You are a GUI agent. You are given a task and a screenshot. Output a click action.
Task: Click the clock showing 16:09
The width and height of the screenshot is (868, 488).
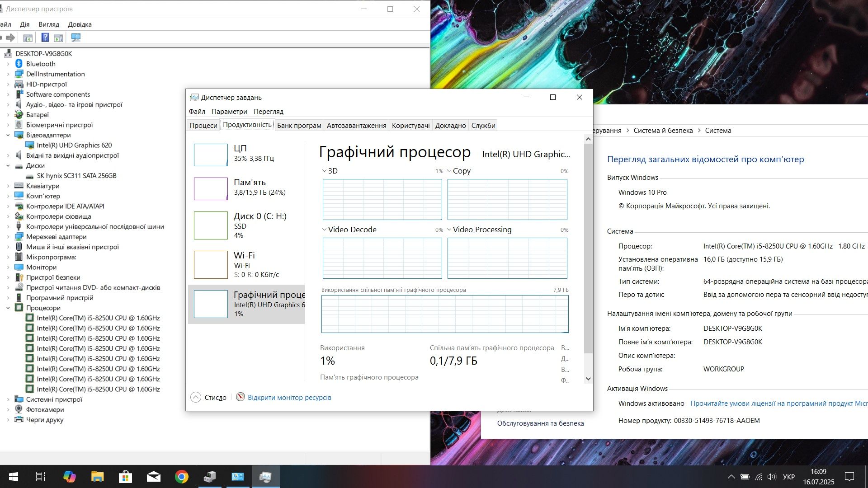[818, 471]
